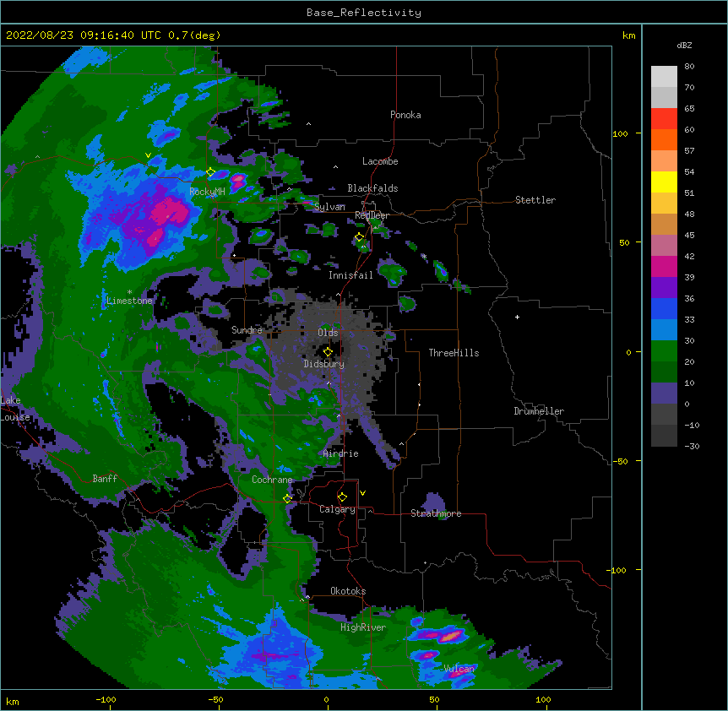The height and width of the screenshot is (711, 728).
Task: Click the Didsbury label
Action: pos(323,364)
